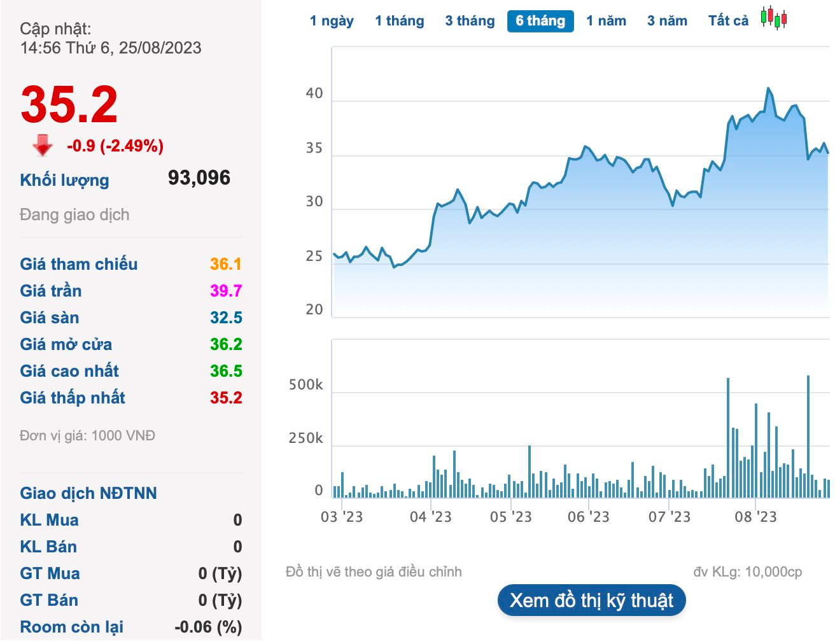Click the '06 '23' x-axis label
Screen dimensions: 835x644
[588, 517]
